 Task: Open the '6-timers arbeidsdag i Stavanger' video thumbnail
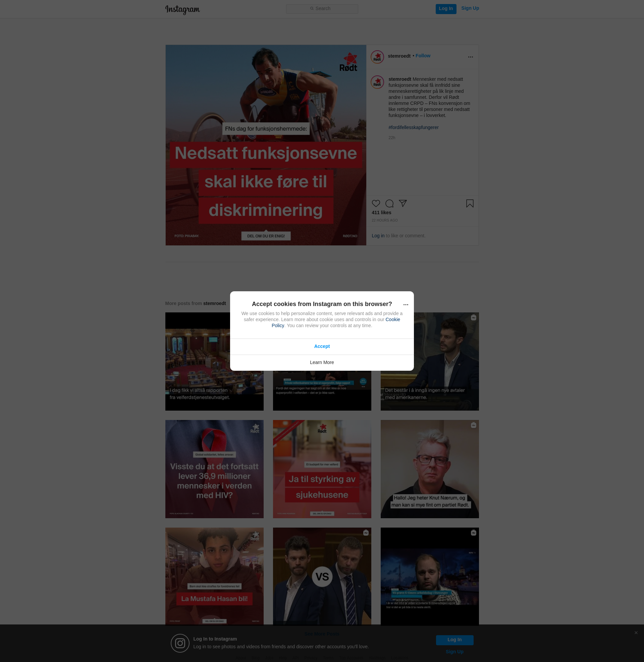click(x=430, y=577)
